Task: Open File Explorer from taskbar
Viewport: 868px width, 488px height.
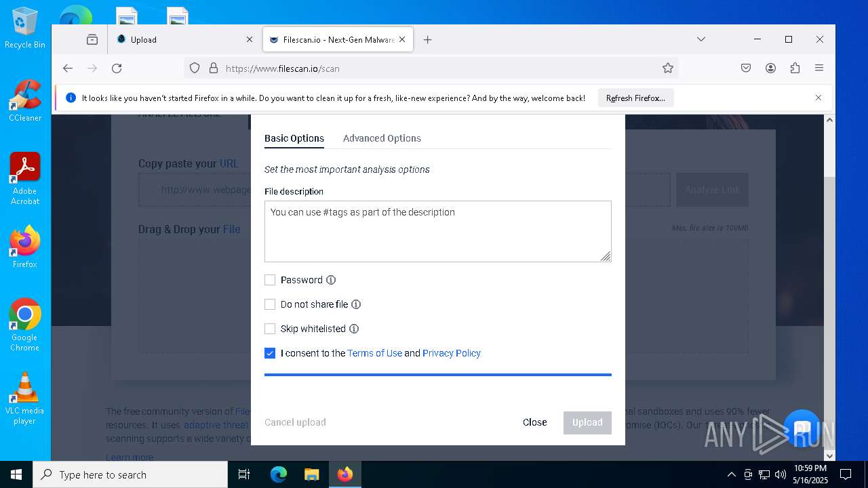Action: click(311, 474)
